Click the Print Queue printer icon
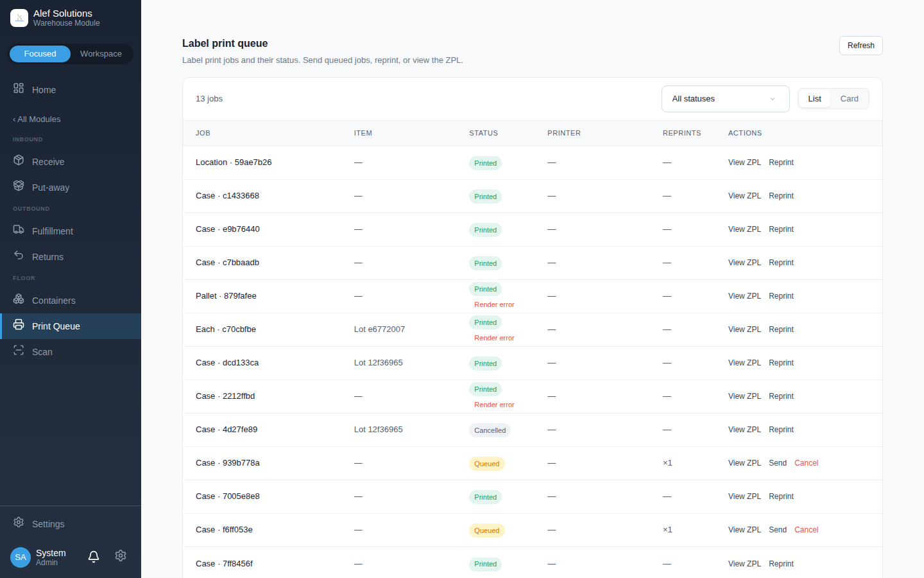This screenshot has height=578, width=924. click(19, 324)
